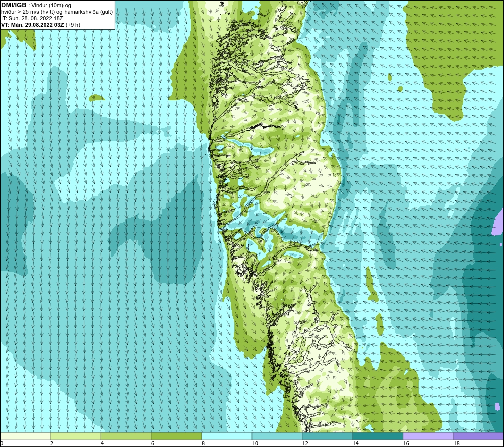
Task: Click the 'DMI/IGB' title text
Action: pyautogui.click(x=14, y=5)
